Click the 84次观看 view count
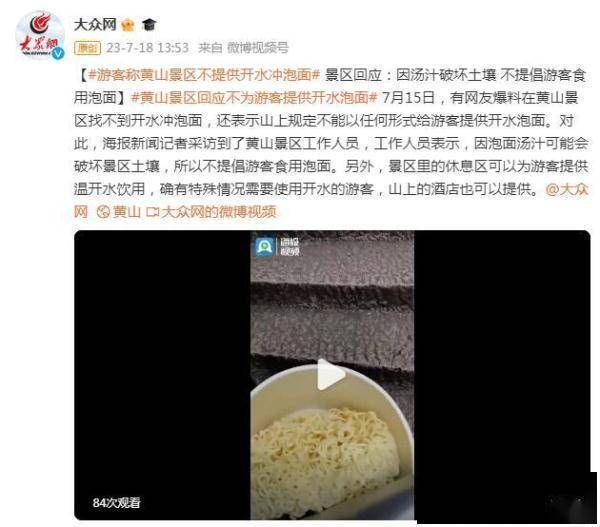600x527 pixels. [117, 503]
